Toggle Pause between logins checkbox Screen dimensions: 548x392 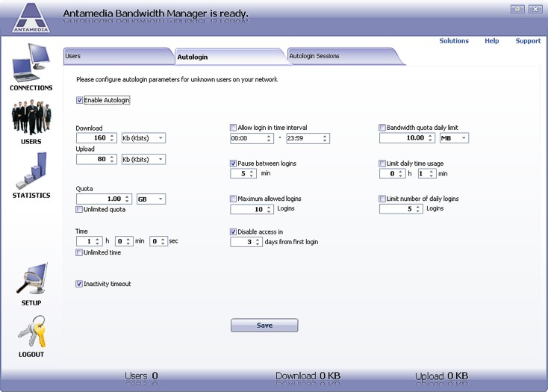[233, 164]
